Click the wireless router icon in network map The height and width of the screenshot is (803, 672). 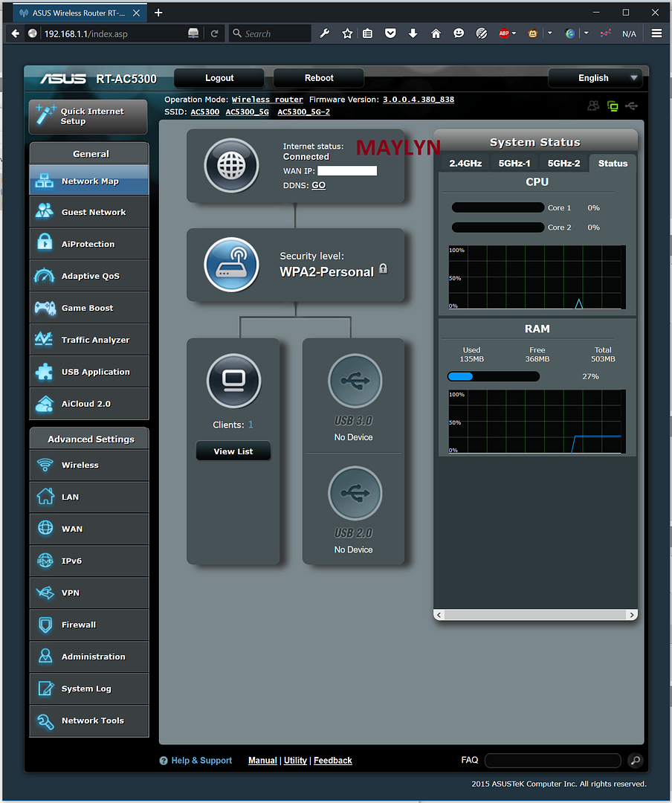tap(231, 265)
